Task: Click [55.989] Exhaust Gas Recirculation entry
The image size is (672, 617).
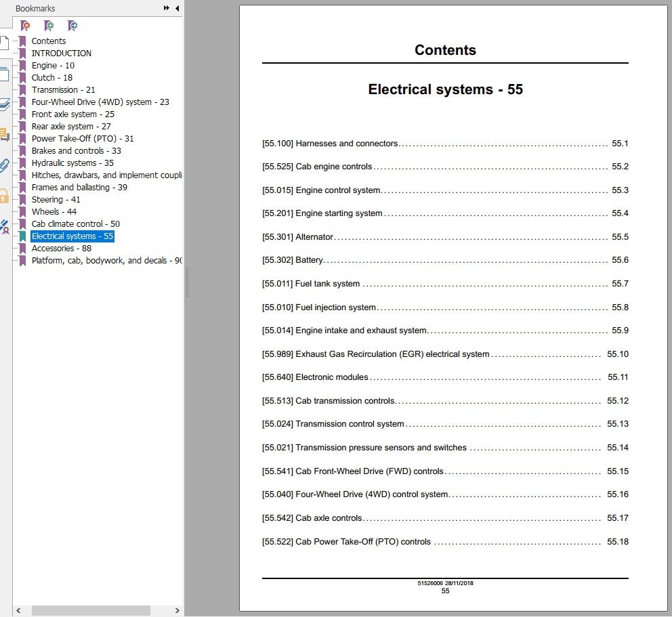Action: pos(445,354)
